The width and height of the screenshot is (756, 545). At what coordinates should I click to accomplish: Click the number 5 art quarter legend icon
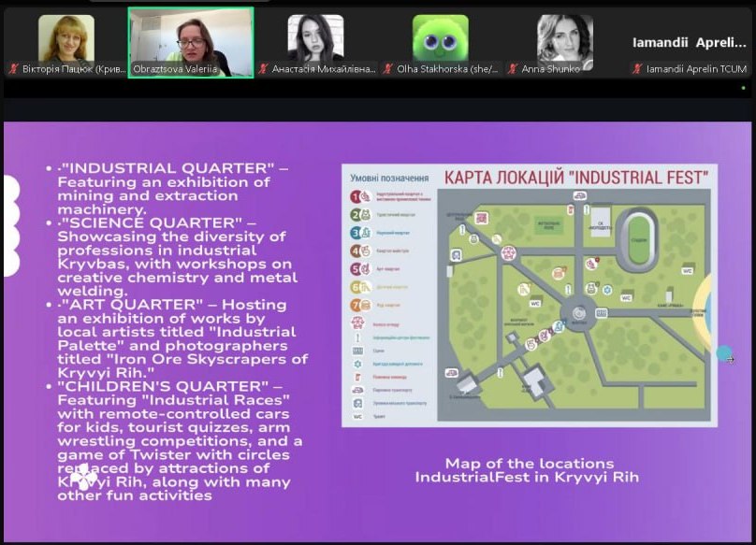[357, 269]
